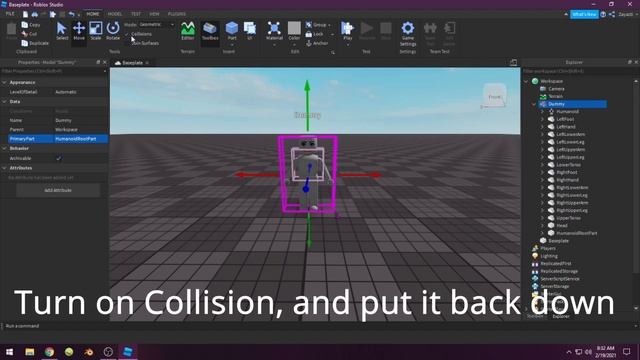Collapse the Appearance properties section
The width and height of the screenshot is (640, 360).
4,82
